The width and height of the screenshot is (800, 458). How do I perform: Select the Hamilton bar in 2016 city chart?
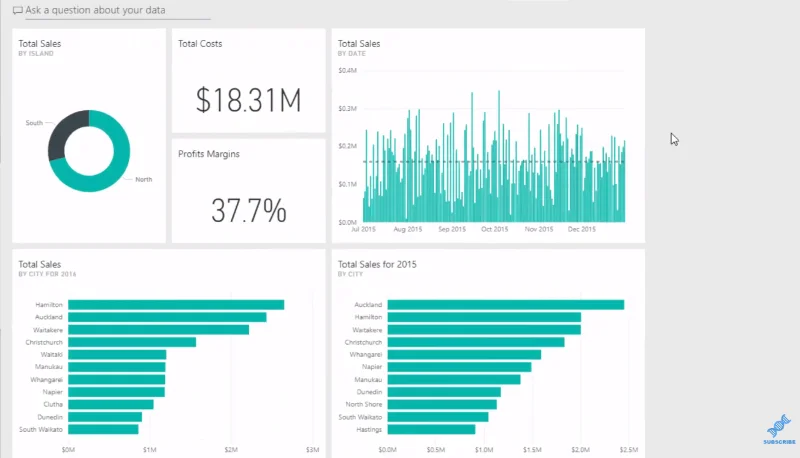click(x=176, y=304)
